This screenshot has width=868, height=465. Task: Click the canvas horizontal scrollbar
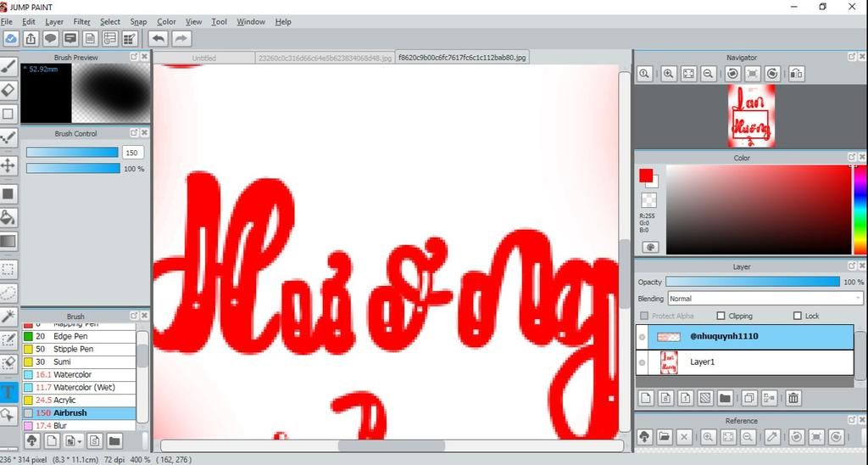tap(392, 445)
